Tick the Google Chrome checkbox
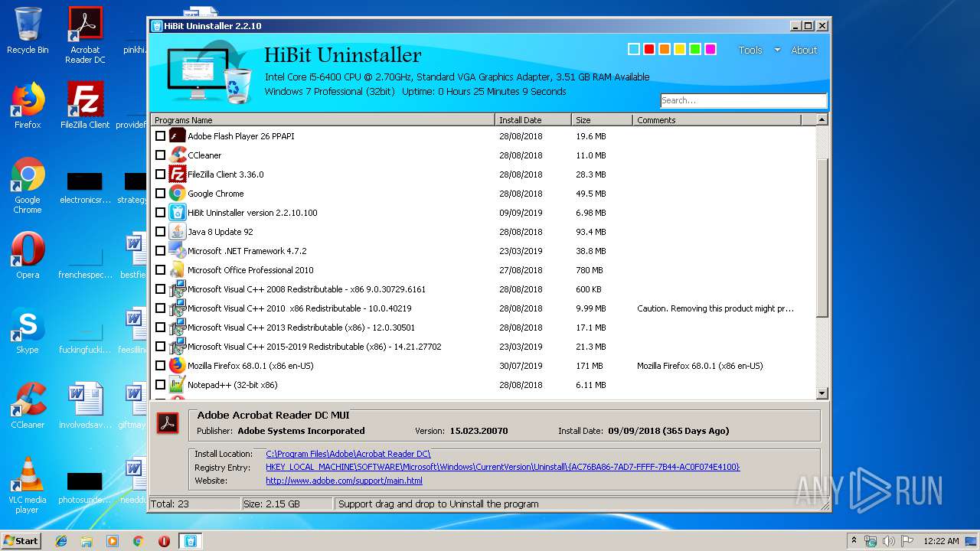Viewport: 980px width, 551px height. point(160,194)
